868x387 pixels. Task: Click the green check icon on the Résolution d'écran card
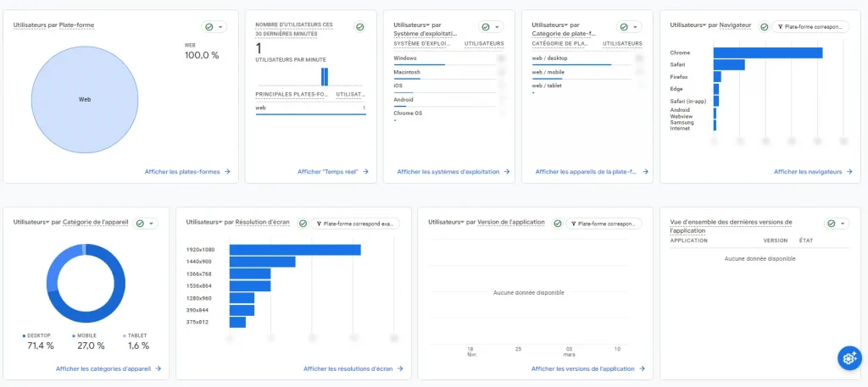(303, 224)
